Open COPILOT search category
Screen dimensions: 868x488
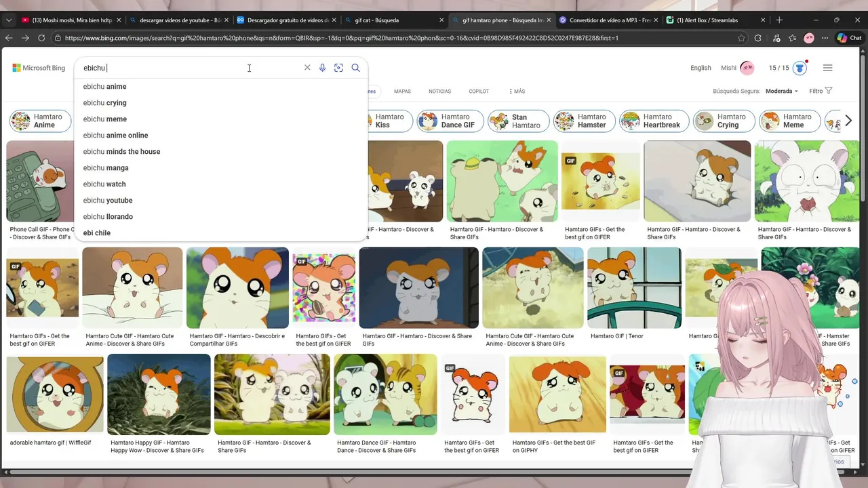(x=479, y=91)
